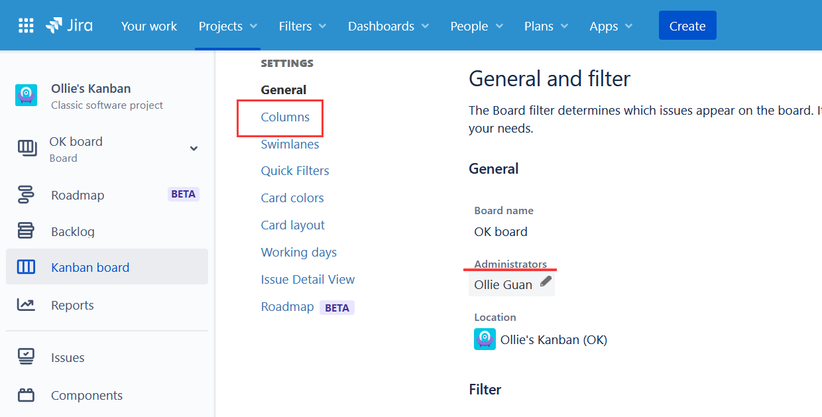Open Reports in the sidebar
The width and height of the screenshot is (822, 417).
72,305
